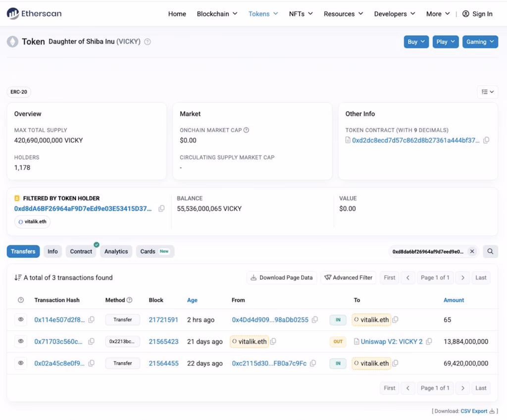Click the Etherscan logo

(x=34, y=13)
